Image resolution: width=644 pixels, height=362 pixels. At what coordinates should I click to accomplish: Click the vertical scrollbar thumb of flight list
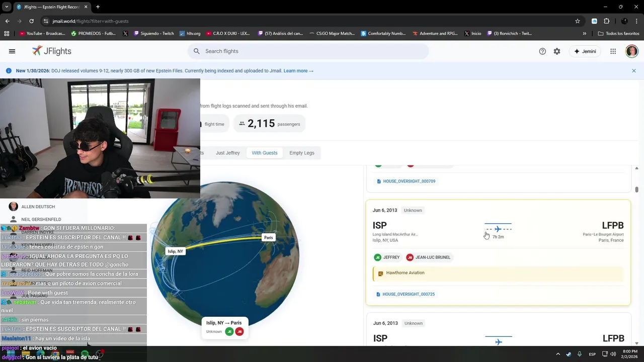636,190
